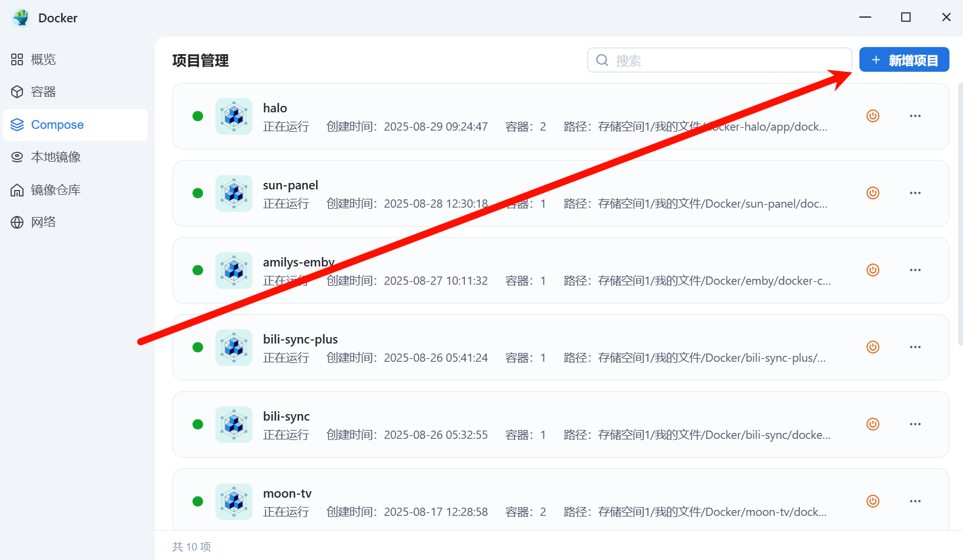Open the amilys-emby project name
Image resolution: width=963 pixels, height=560 pixels.
coord(298,262)
